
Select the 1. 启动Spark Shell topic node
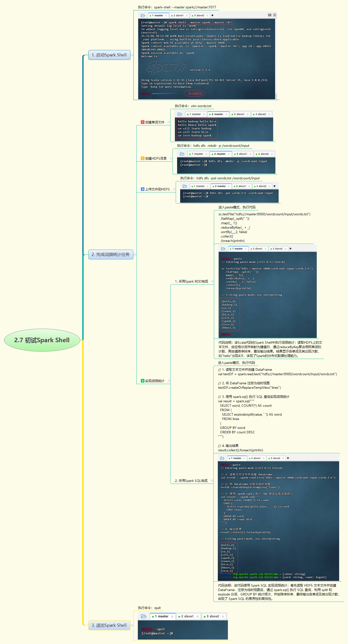pyautogui.click(x=109, y=55)
